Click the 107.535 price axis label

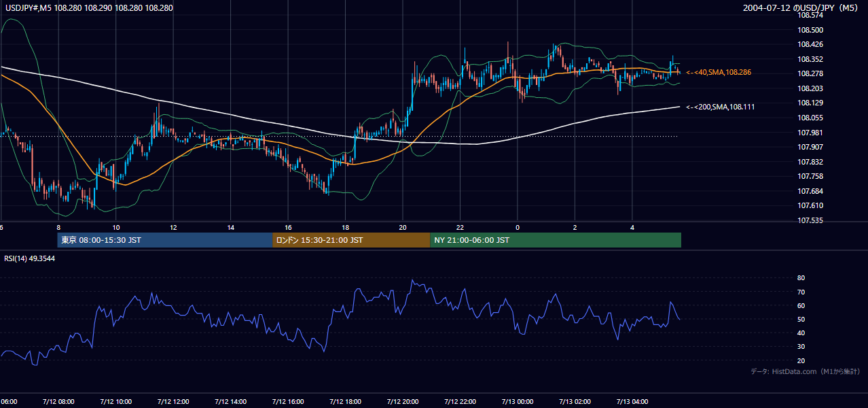click(810, 220)
